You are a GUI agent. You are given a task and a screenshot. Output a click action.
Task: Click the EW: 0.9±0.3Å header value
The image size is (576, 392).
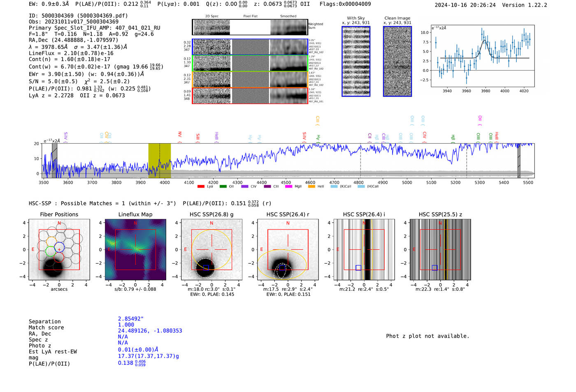49,4
